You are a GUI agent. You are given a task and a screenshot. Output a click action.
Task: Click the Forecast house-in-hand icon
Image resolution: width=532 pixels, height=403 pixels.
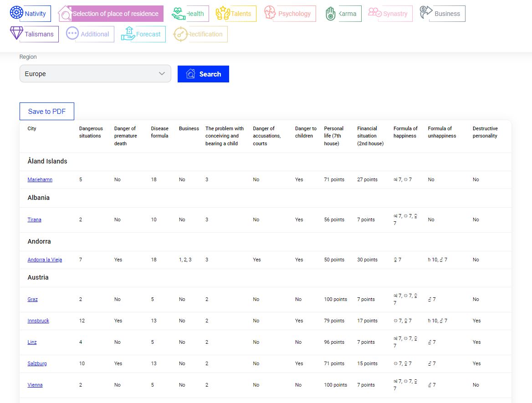pos(128,34)
